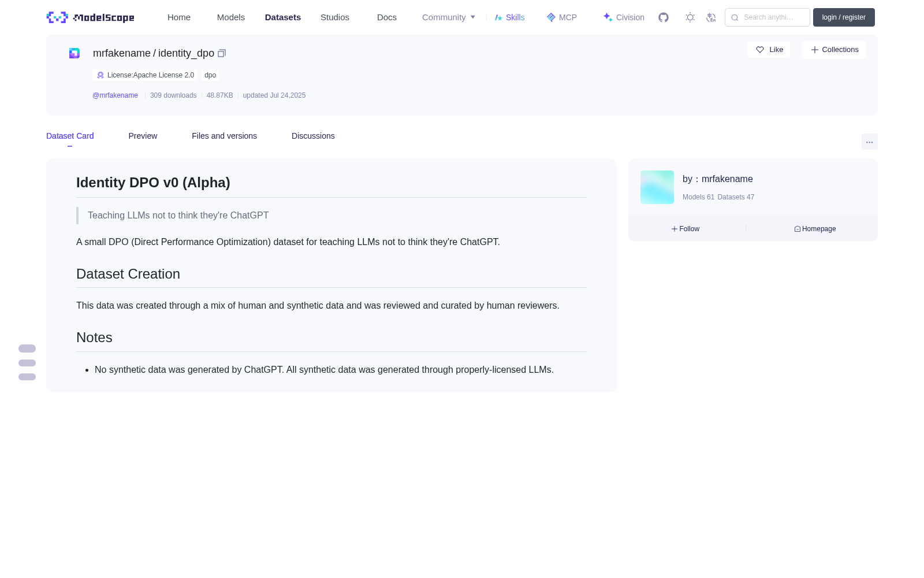924x578 pixels.
Task: Open the @mrfakename profile link
Action: [x=115, y=95]
